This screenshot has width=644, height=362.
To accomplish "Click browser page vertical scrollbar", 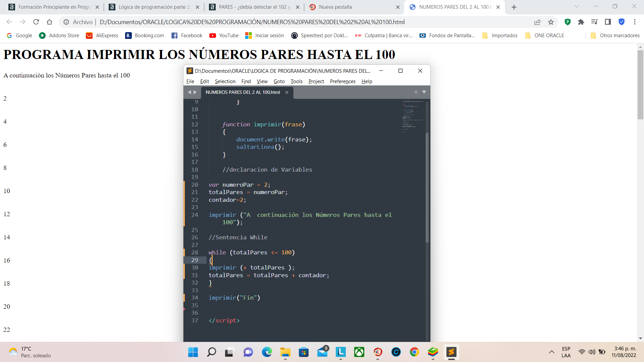I will pos(640,84).
